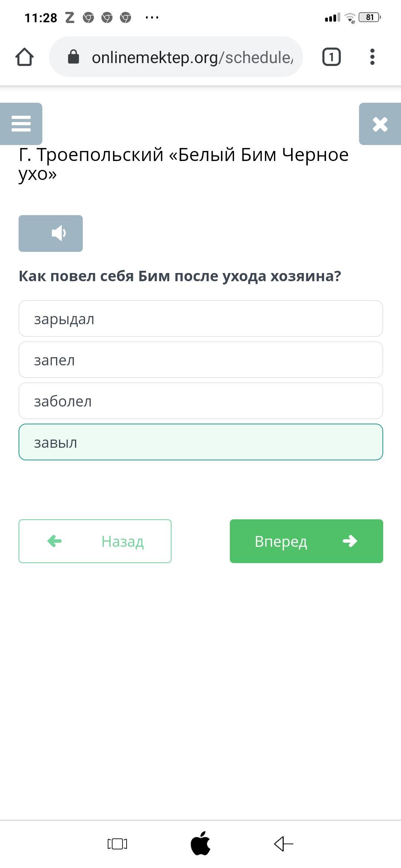The width and height of the screenshot is (401, 868).
Task: Choose the answer «заболел»
Action: pyautogui.click(x=200, y=401)
